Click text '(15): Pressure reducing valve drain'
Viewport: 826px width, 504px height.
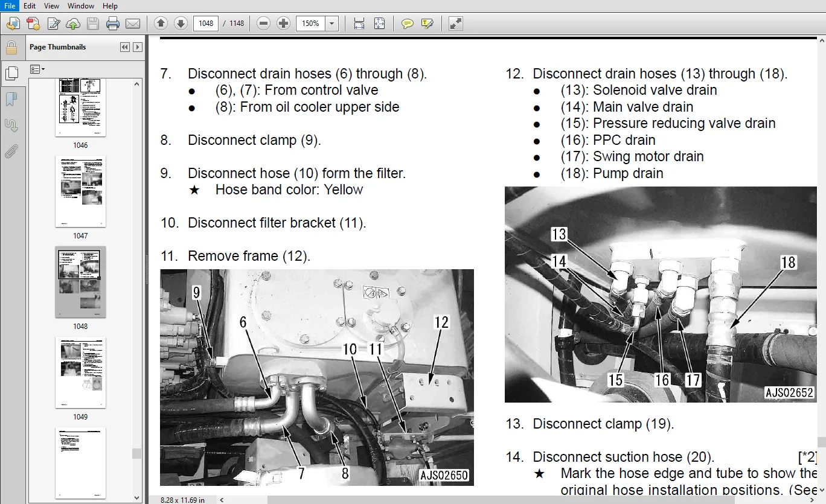pos(668,123)
